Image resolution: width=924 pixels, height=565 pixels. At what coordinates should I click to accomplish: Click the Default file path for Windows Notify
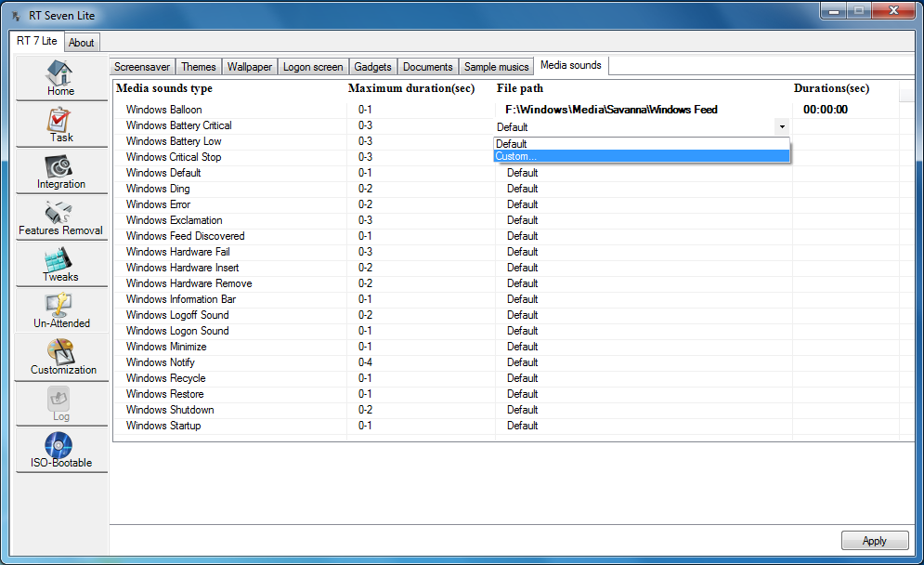[x=522, y=362]
